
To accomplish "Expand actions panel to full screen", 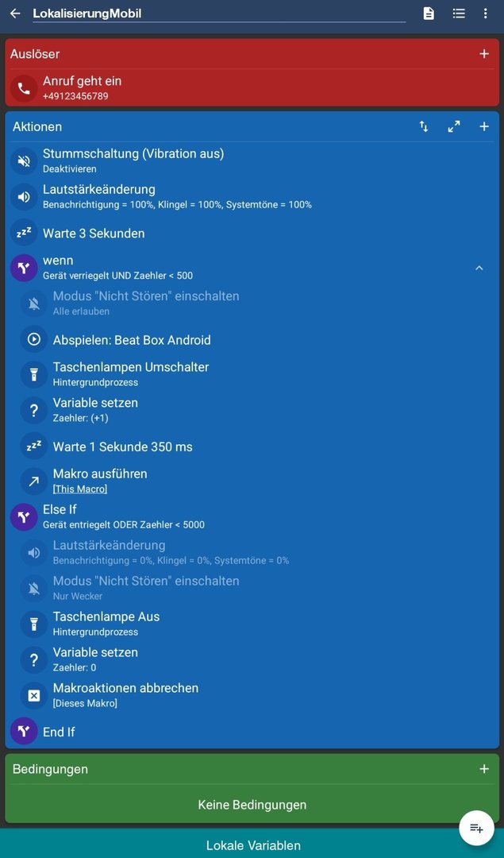I will tap(454, 126).
